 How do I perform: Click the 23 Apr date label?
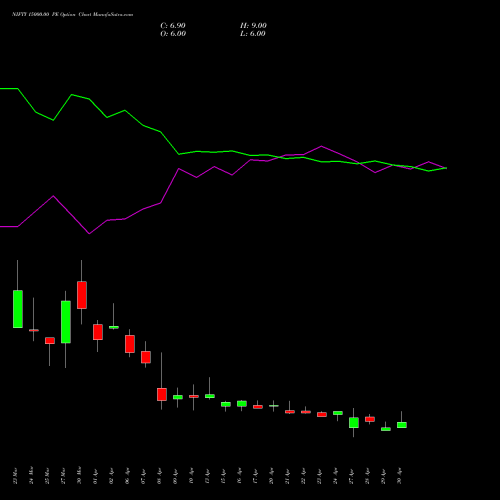319,476
